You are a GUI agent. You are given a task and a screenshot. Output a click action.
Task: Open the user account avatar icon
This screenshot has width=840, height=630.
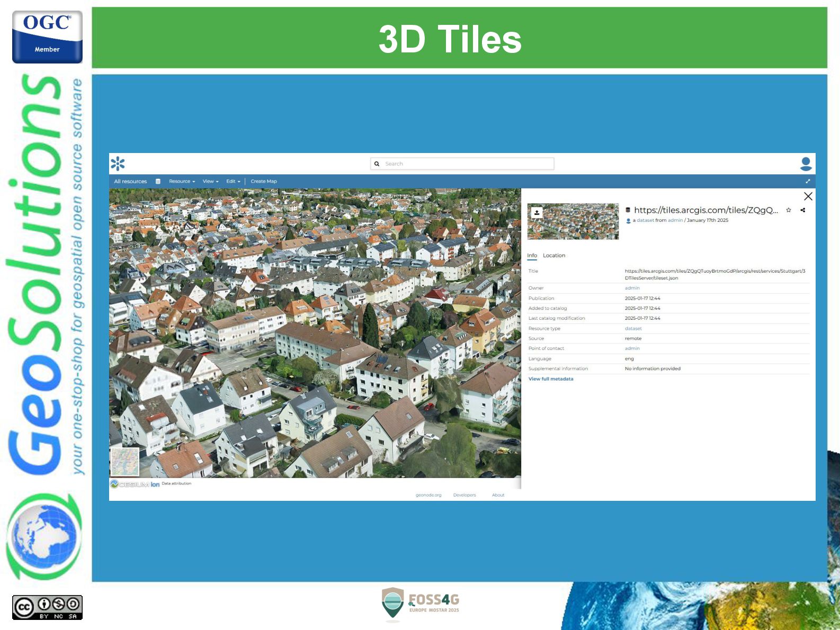click(806, 164)
